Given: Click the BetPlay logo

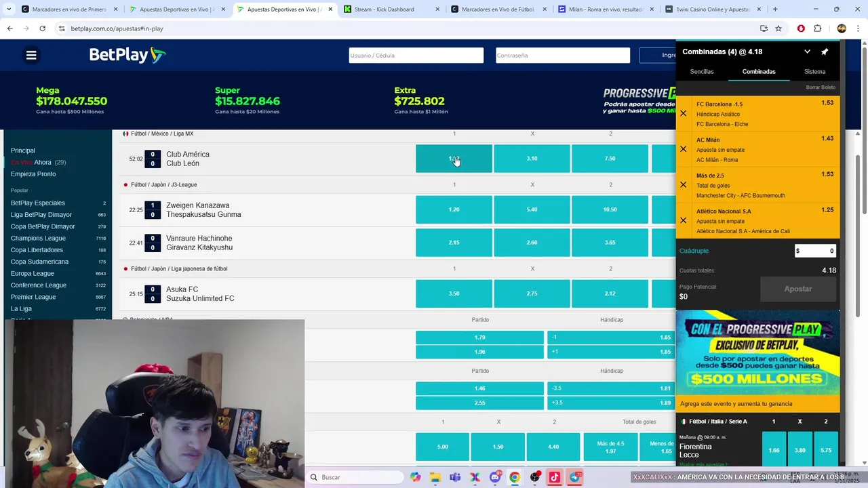Looking at the screenshot, I should pyautogui.click(x=127, y=55).
